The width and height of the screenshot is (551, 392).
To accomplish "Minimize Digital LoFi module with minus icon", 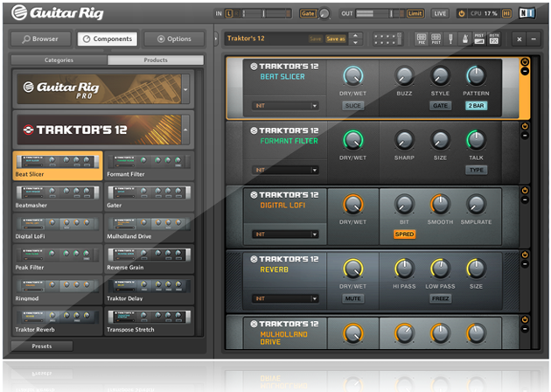I will [x=525, y=199].
